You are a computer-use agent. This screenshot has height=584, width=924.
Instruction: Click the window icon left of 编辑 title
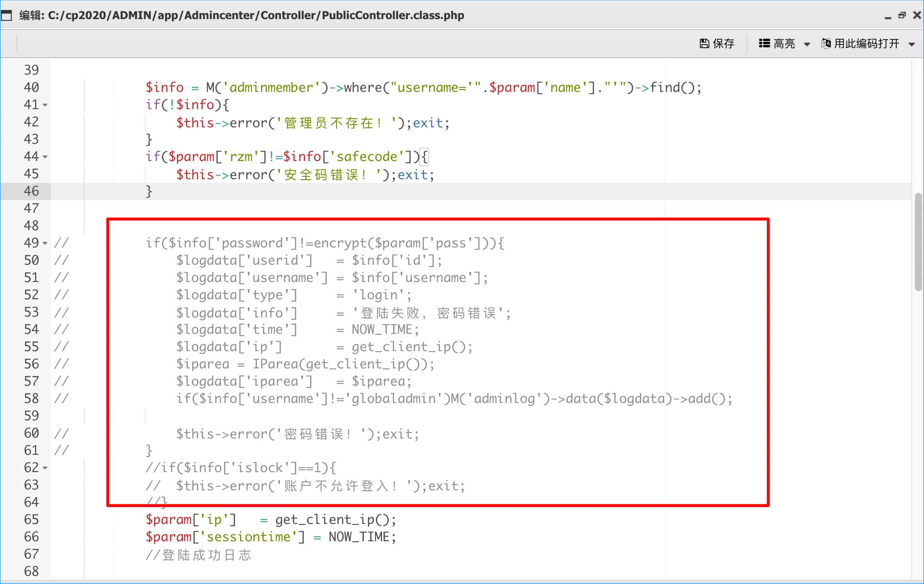[x=6, y=16]
